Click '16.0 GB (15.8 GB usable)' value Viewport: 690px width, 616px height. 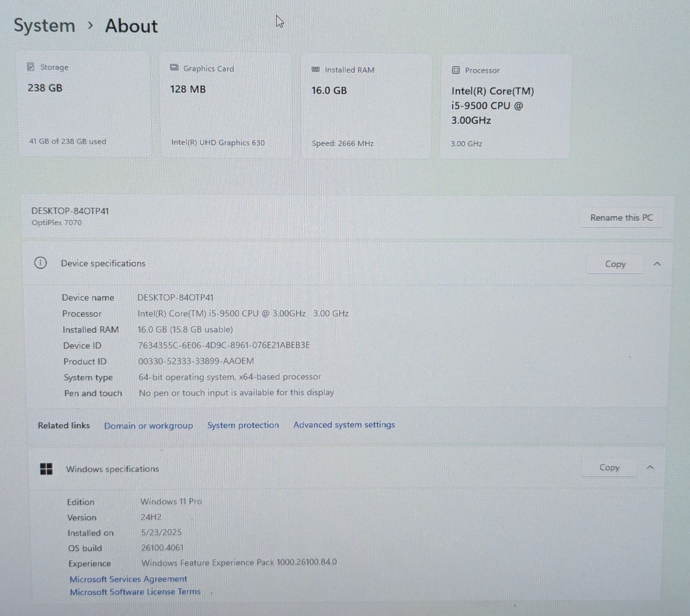185,329
